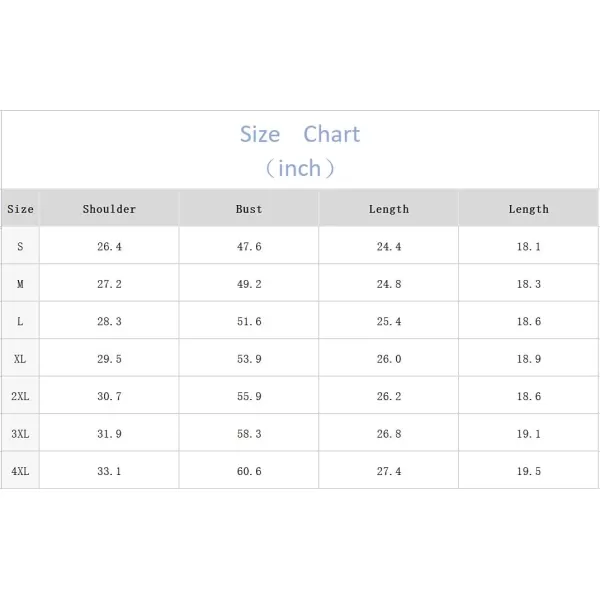600x600 pixels.
Task: Select the 55.9 bust value cell
Action: [249, 396]
